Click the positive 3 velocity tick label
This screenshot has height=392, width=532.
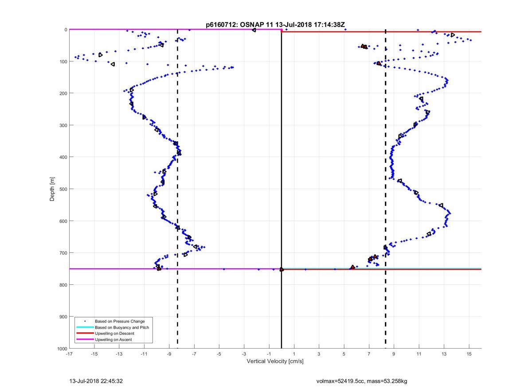coord(319,354)
